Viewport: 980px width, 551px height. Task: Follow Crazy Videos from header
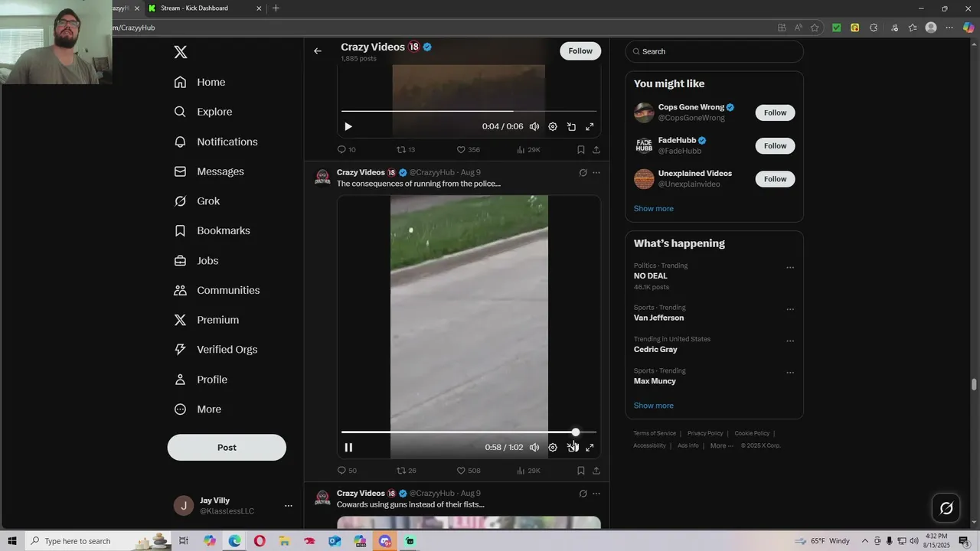(x=580, y=51)
